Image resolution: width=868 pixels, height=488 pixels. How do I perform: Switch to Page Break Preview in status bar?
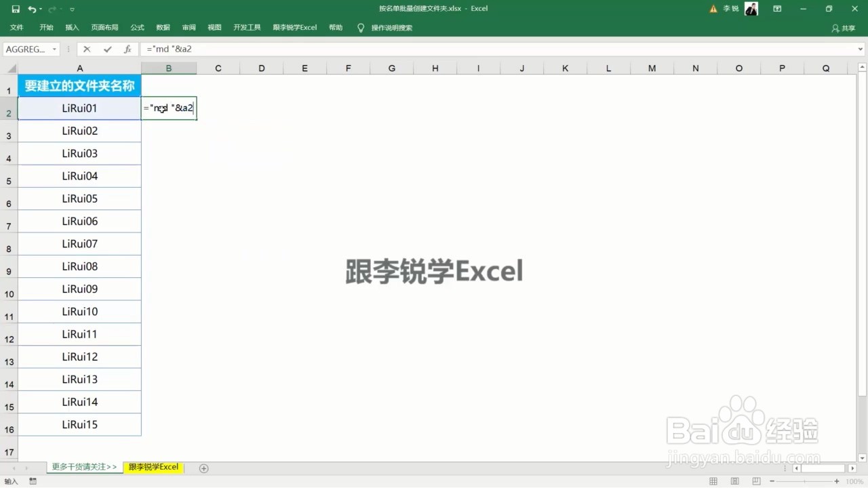click(757, 481)
